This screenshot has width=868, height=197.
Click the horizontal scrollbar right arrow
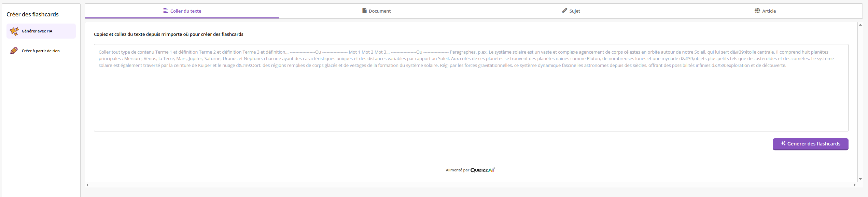tap(855, 185)
